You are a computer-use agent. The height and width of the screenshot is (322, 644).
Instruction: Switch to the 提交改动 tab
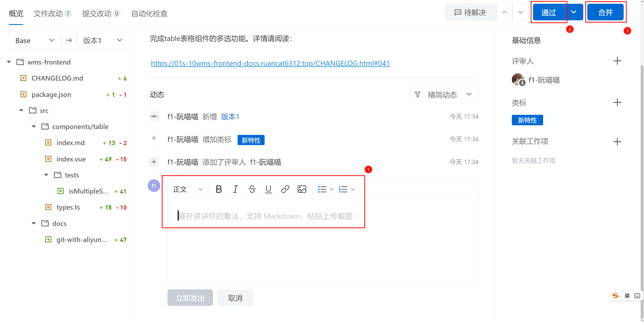(x=101, y=13)
